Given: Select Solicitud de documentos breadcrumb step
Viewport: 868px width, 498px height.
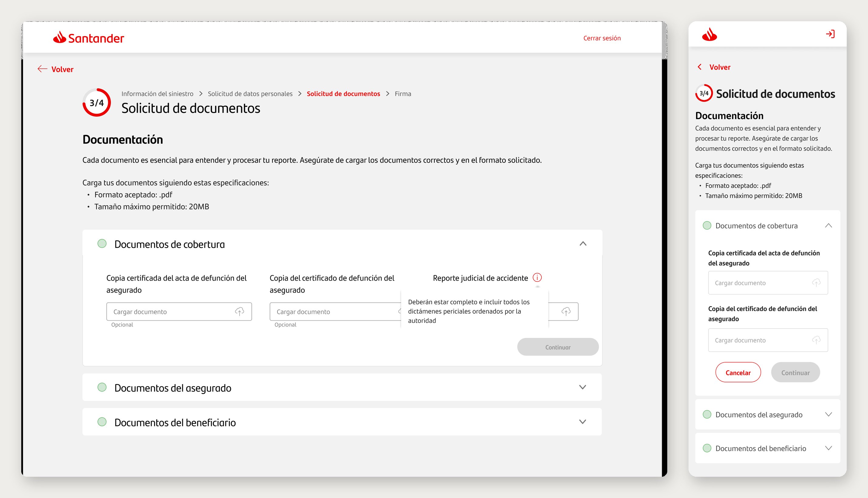Looking at the screenshot, I should tap(343, 94).
